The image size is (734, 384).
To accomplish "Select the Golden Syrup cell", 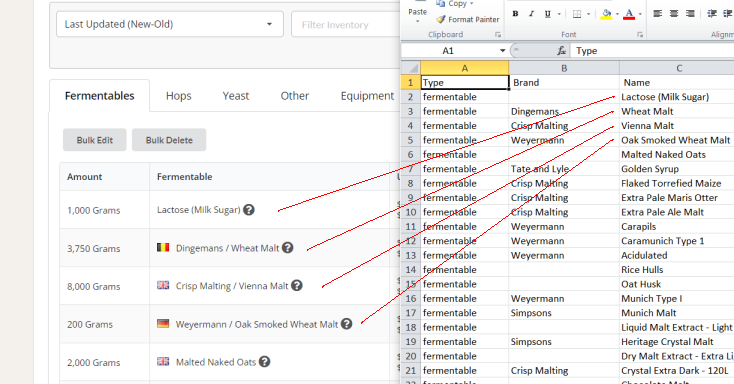I will [x=677, y=169].
